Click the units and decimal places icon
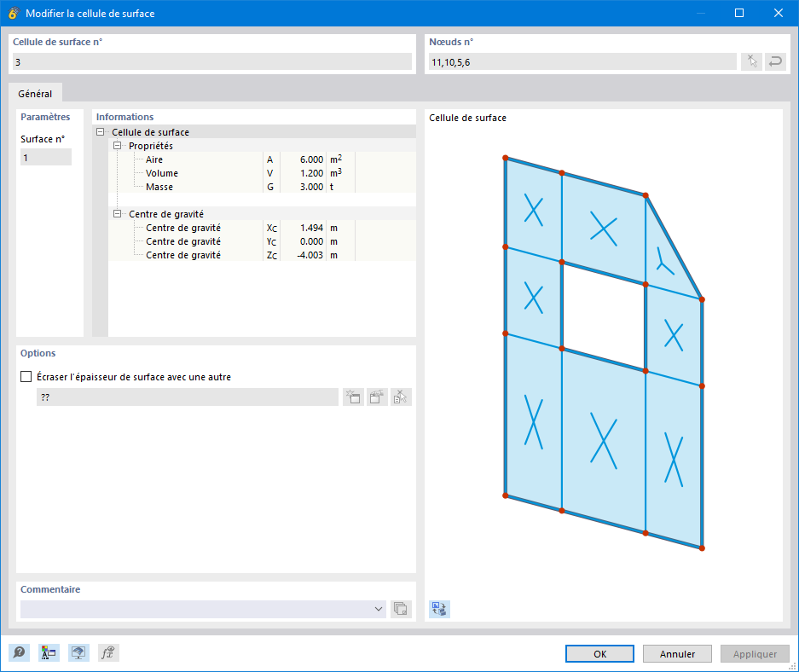799x672 pixels. click(49, 652)
